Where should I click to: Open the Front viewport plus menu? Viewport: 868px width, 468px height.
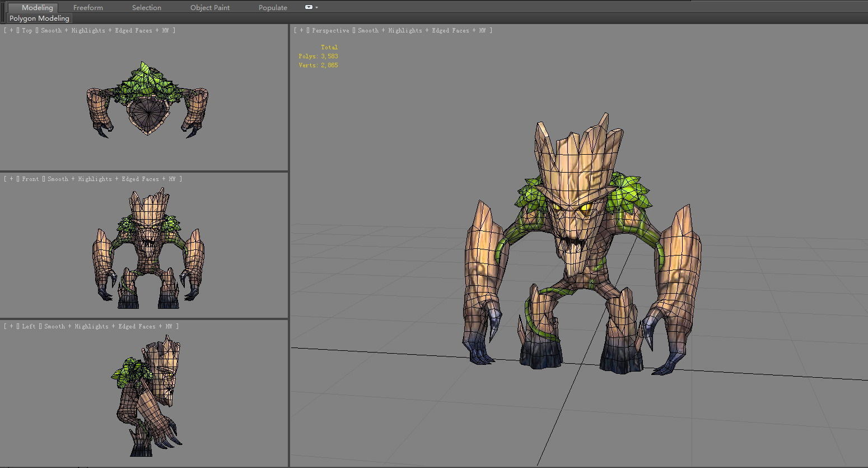[x=11, y=179]
